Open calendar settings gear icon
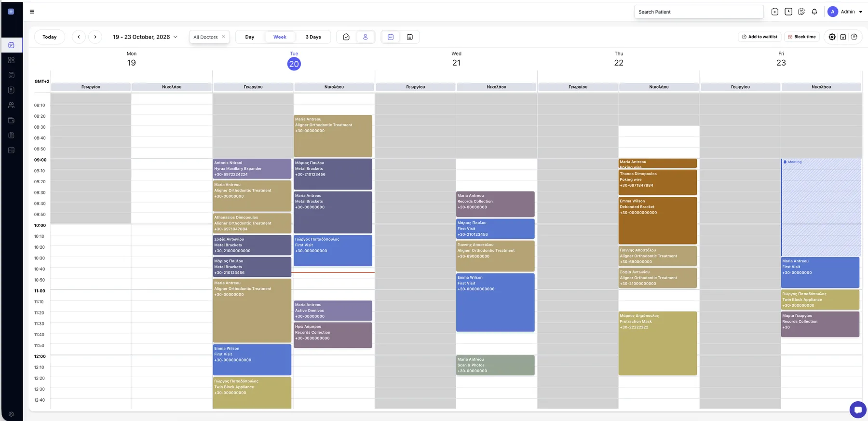Screen dimensions: 868x421 point(832,37)
